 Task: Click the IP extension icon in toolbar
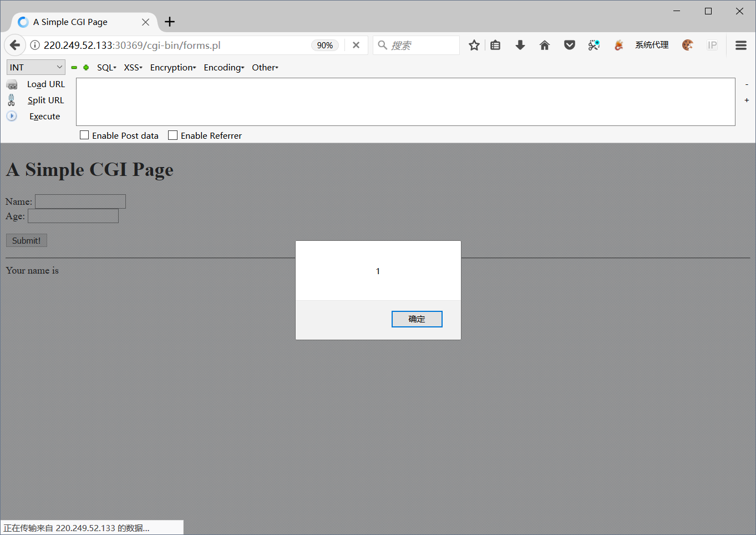click(712, 45)
